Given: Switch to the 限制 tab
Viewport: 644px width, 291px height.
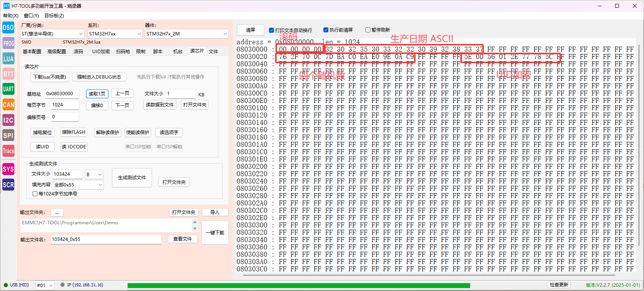Looking at the screenshot, I should (141, 51).
